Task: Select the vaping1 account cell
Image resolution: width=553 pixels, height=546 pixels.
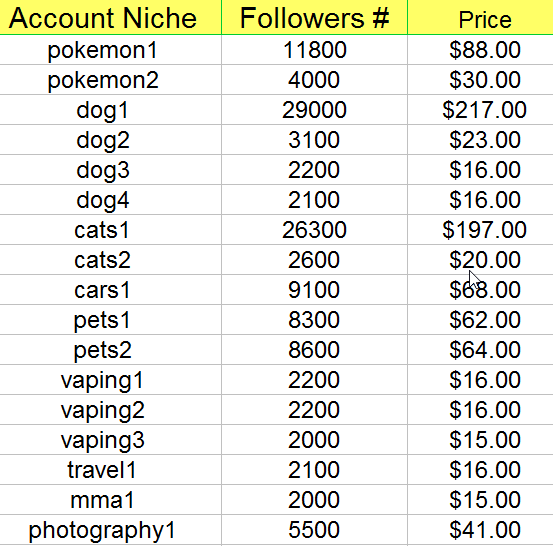Action: click(110, 380)
